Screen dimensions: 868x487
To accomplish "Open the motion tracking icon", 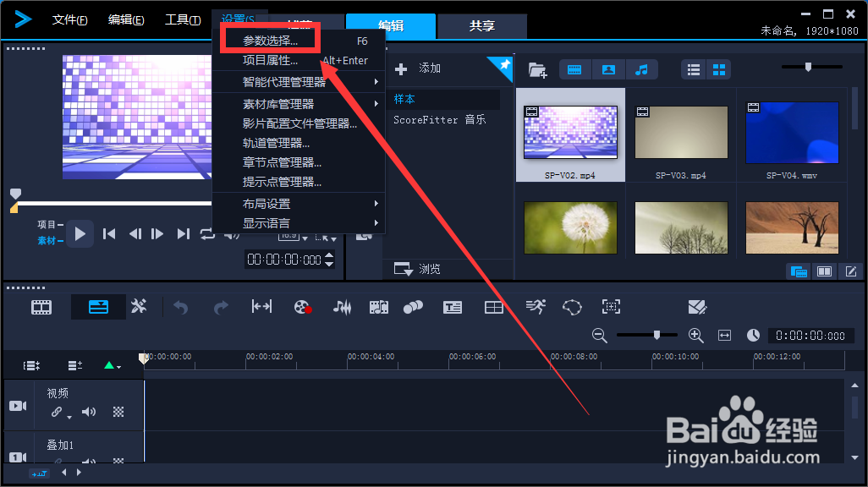I will pos(413,307).
